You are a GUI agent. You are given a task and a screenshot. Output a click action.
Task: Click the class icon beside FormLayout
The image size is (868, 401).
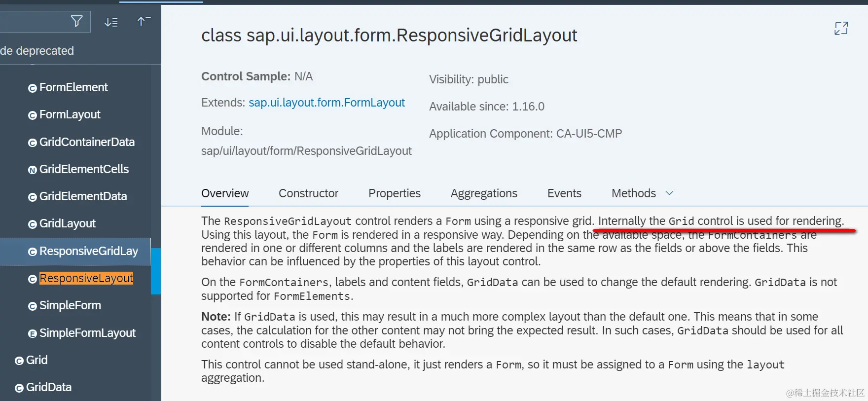33,115
